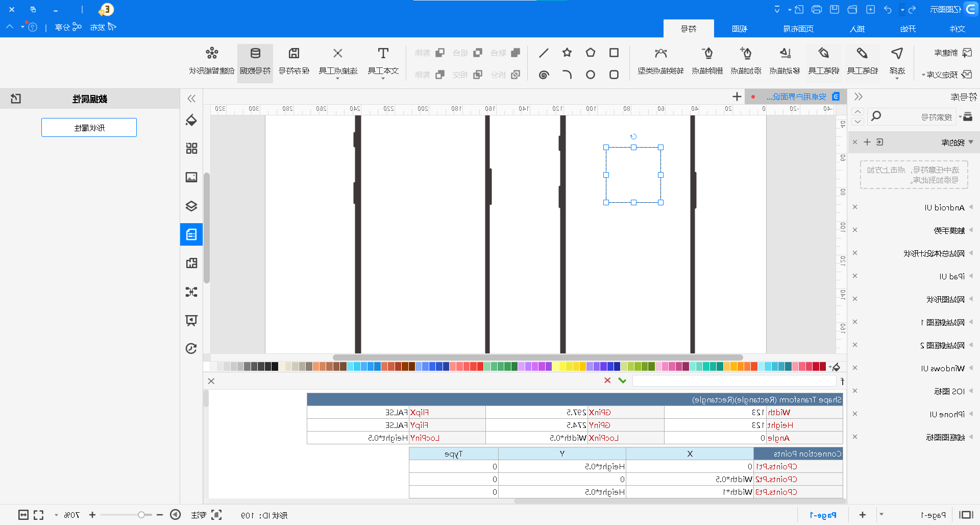Click the 搜索符号 search field
This screenshot has width=980, height=525.
coord(911,117)
